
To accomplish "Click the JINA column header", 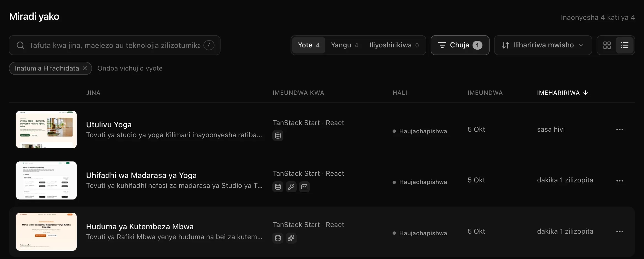I will point(93,93).
